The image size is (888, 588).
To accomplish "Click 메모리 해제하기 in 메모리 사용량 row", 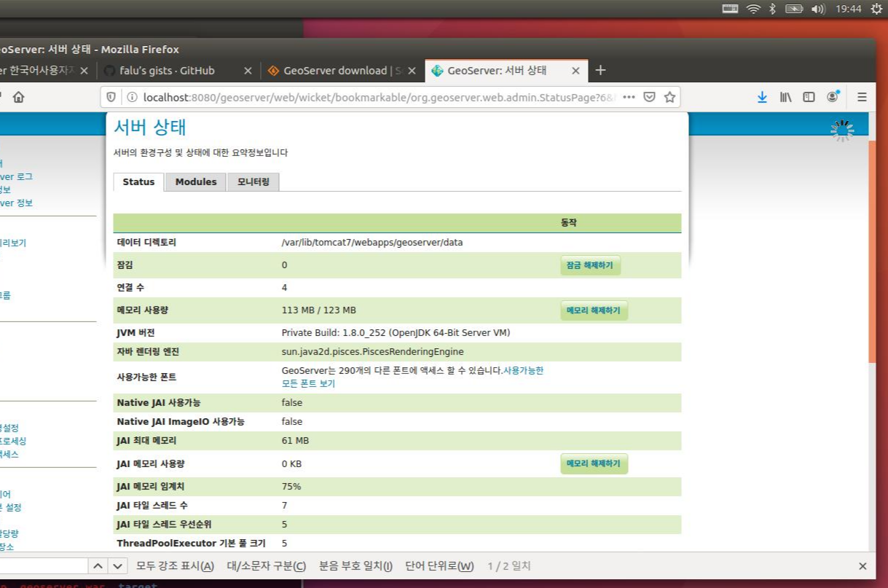I will (x=594, y=310).
